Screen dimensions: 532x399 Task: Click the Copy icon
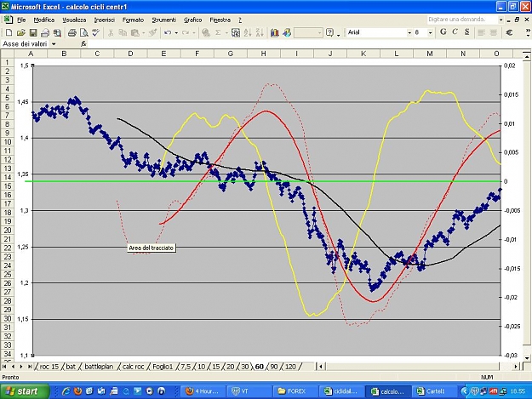[123, 32]
